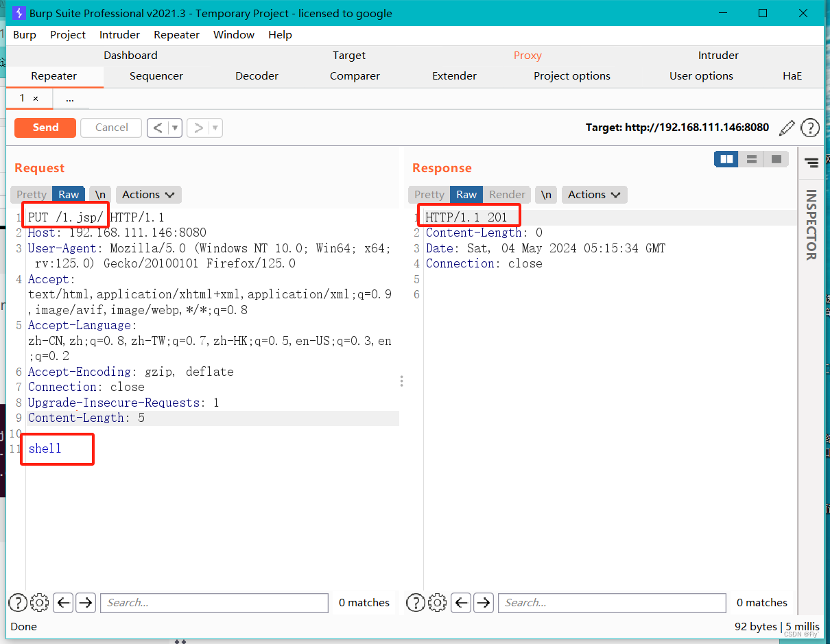
Task: Expand the INSPECTOR side panel
Action: click(x=811, y=225)
